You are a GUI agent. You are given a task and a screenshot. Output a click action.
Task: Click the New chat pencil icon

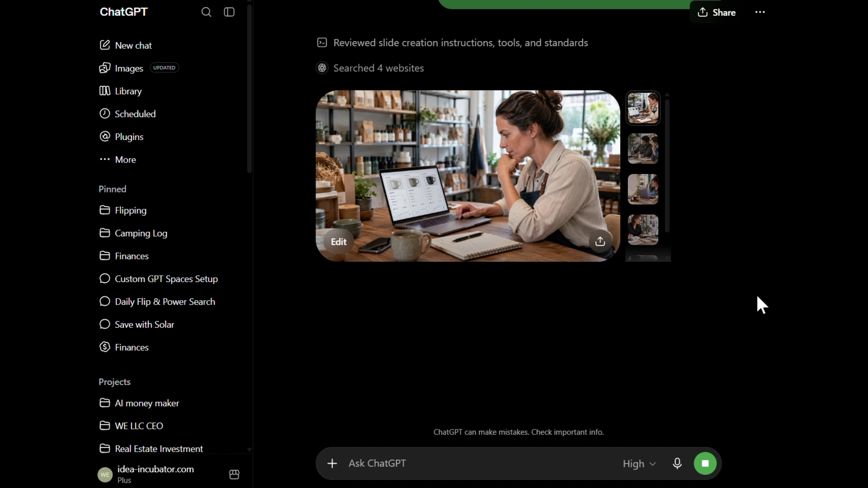[x=104, y=45]
